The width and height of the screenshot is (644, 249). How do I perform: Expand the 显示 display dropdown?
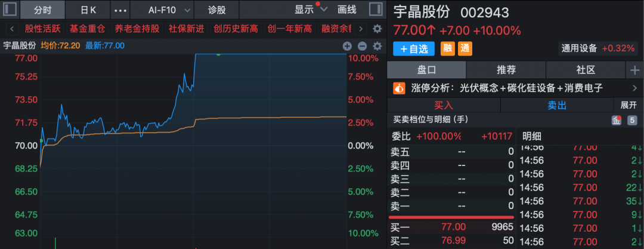point(311,10)
